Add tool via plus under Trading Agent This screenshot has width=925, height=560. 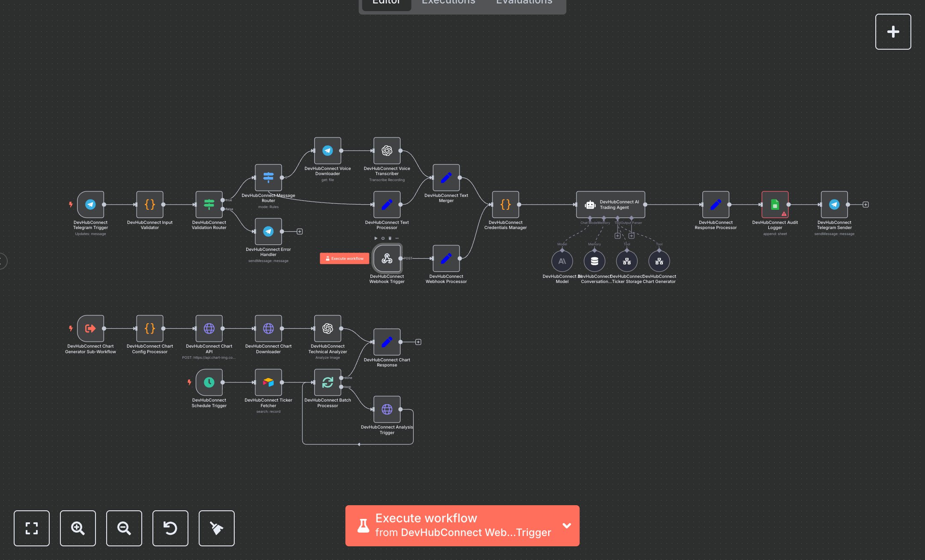point(617,236)
